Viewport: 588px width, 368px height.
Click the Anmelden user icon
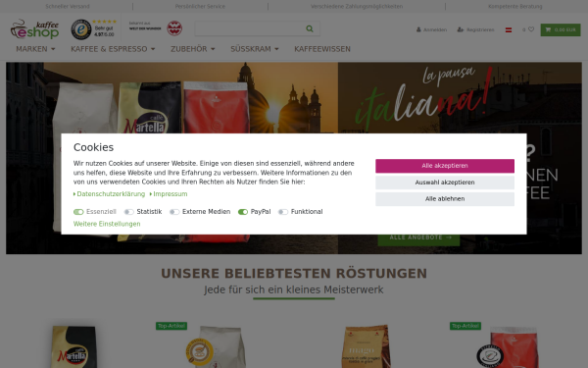pos(418,29)
